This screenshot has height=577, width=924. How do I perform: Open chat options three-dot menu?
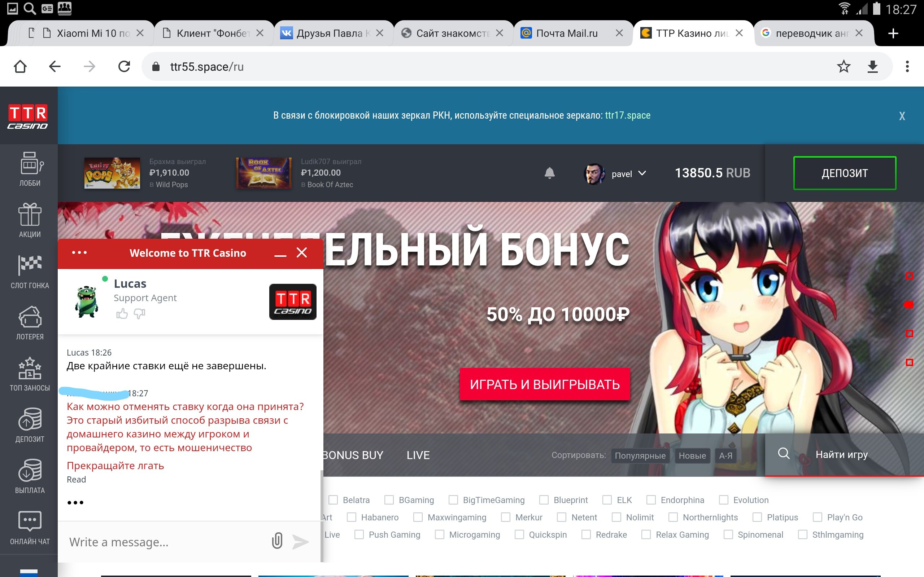79,253
